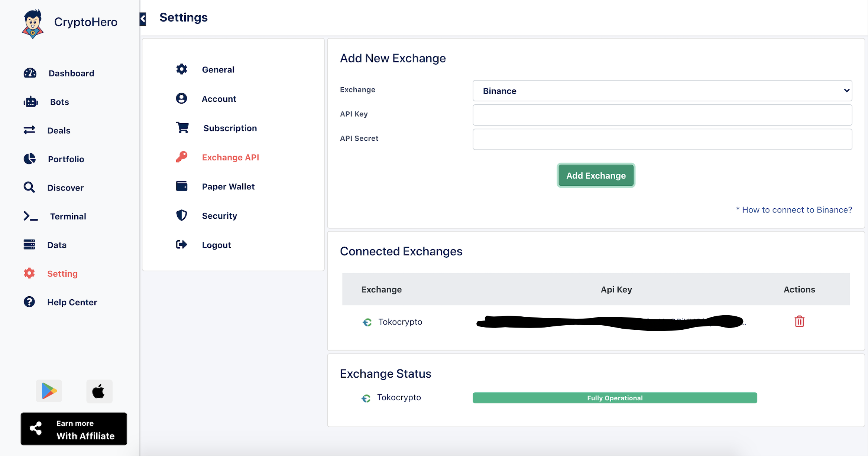This screenshot has width=868, height=456.
Task: Collapse the sidebar with the arrow toggle
Action: pyautogui.click(x=143, y=19)
